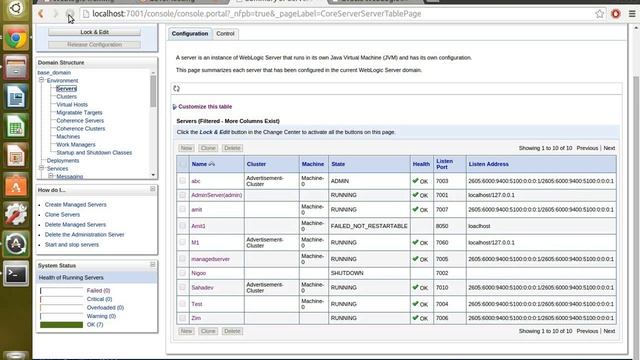Toggle the select-all checkbox in table header
The width and height of the screenshot is (640, 360).
(x=182, y=164)
